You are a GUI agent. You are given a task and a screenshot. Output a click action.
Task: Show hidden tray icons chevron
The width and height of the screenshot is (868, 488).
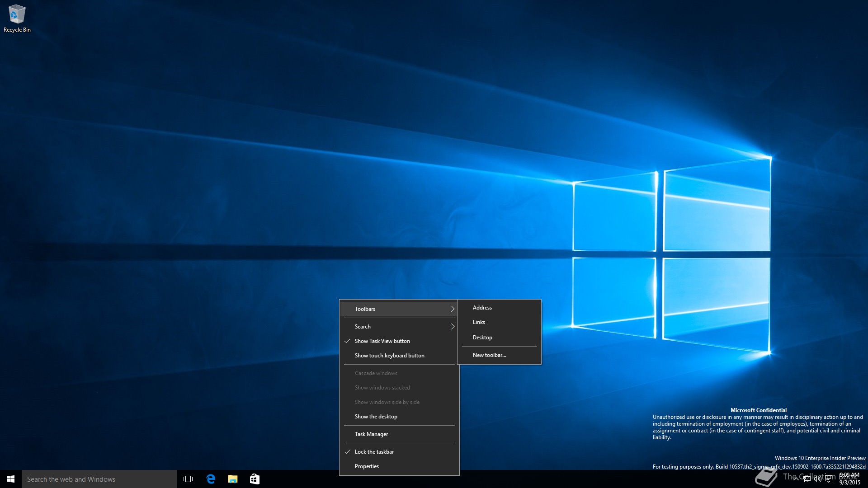click(796, 479)
